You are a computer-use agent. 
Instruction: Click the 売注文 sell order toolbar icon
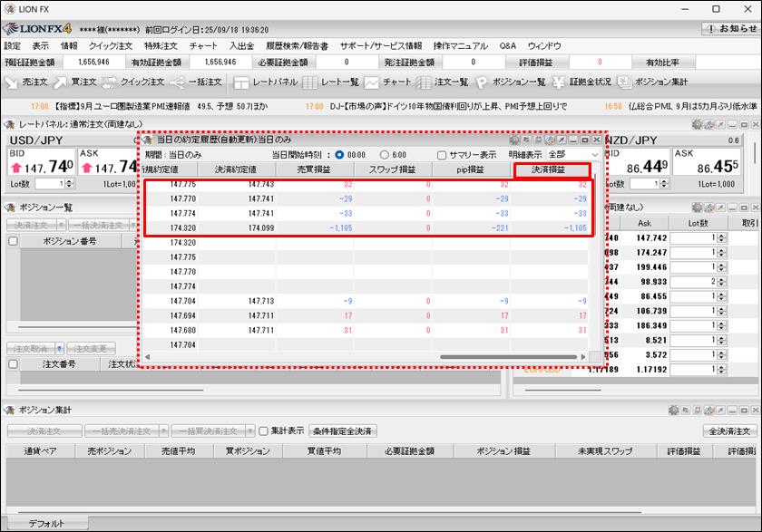coord(25,82)
